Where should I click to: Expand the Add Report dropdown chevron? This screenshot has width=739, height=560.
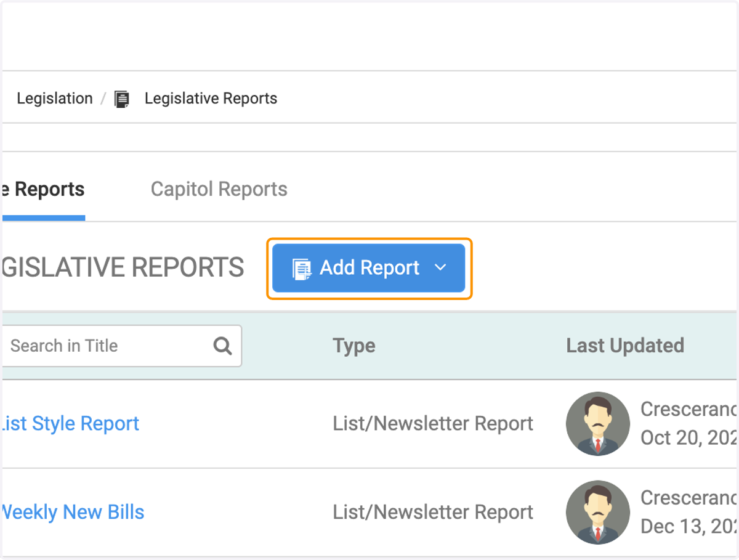pyautogui.click(x=440, y=268)
